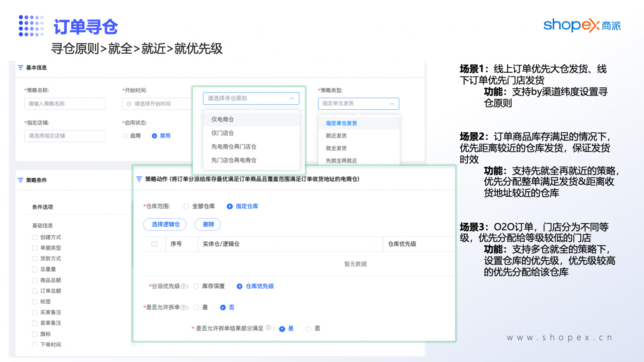Pick 先就全再就近 strategy type
Screen dimensions: 644x362
point(359,161)
